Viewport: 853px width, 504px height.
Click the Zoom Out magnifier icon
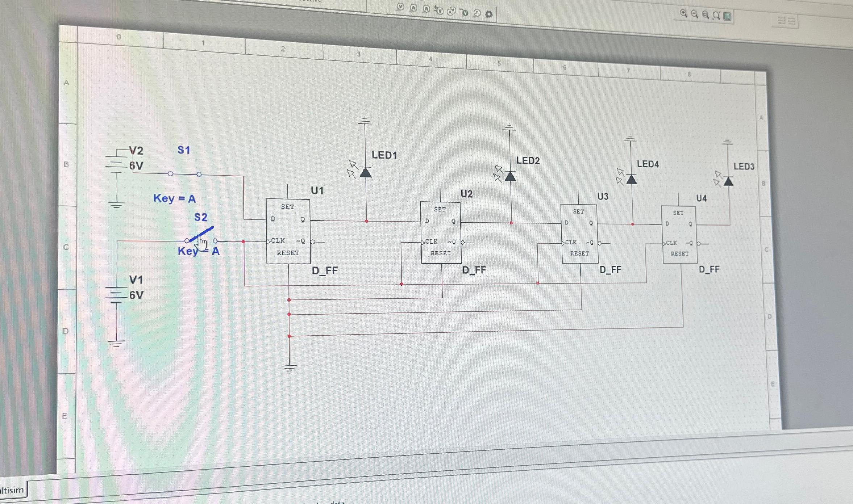693,13
